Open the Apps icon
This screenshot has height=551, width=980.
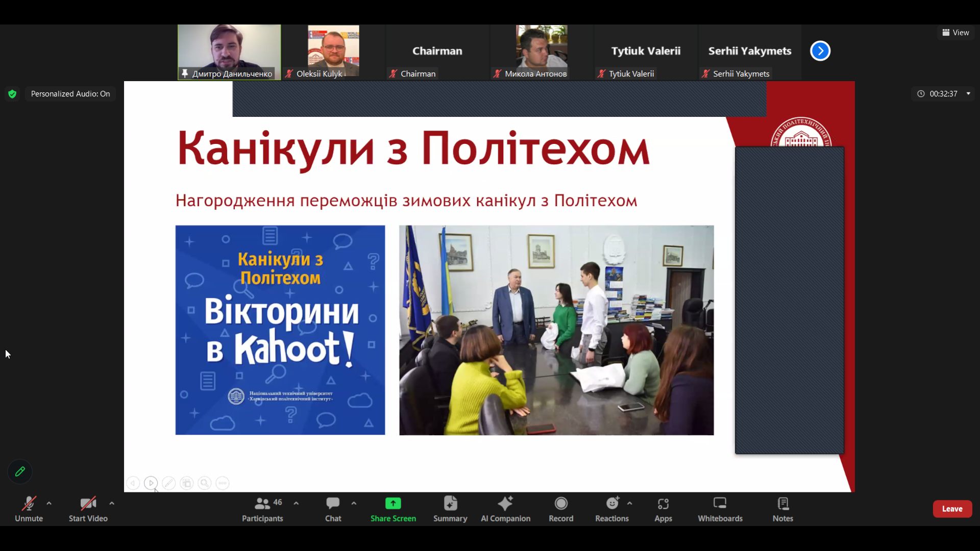click(x=663, y=509)
